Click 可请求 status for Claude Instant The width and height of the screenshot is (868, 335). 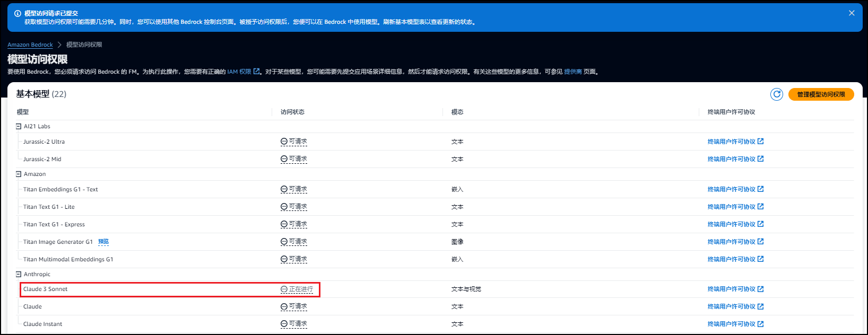[294, 324]
